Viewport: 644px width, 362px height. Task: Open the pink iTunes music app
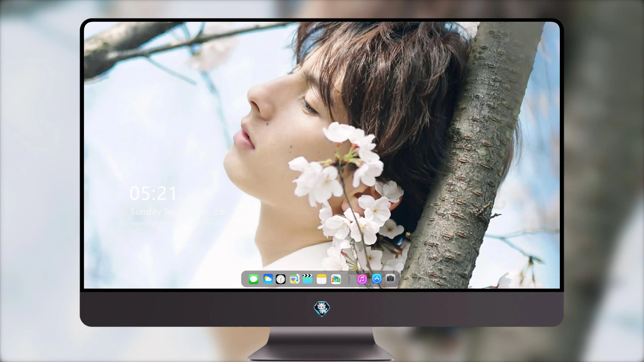click(x=362, y=279)
